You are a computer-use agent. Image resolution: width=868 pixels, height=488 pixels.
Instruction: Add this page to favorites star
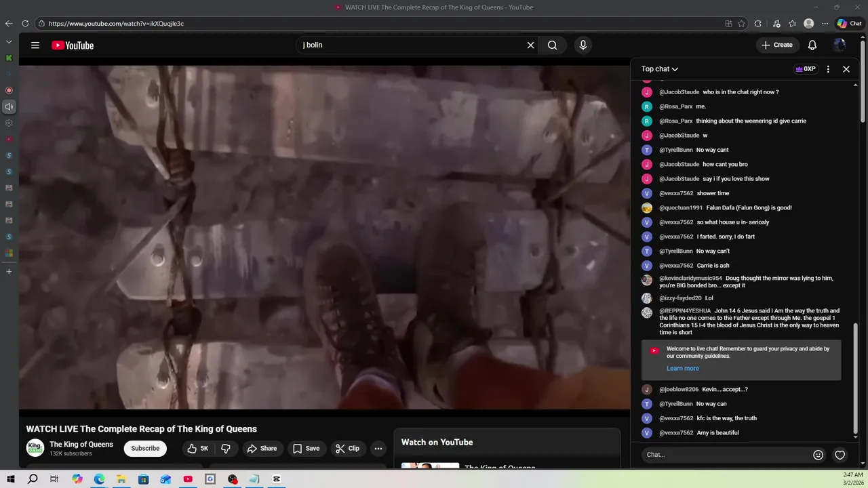742,24
